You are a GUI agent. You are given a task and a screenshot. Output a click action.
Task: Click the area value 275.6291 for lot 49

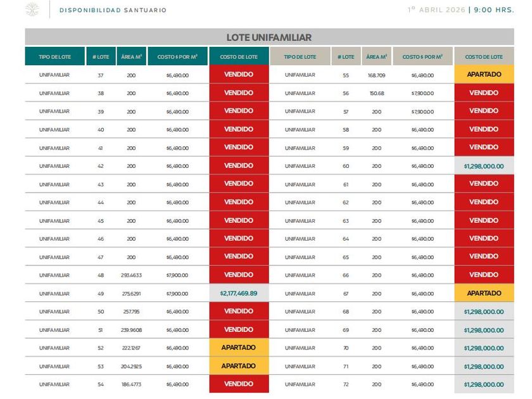click(x=131, y=294)
